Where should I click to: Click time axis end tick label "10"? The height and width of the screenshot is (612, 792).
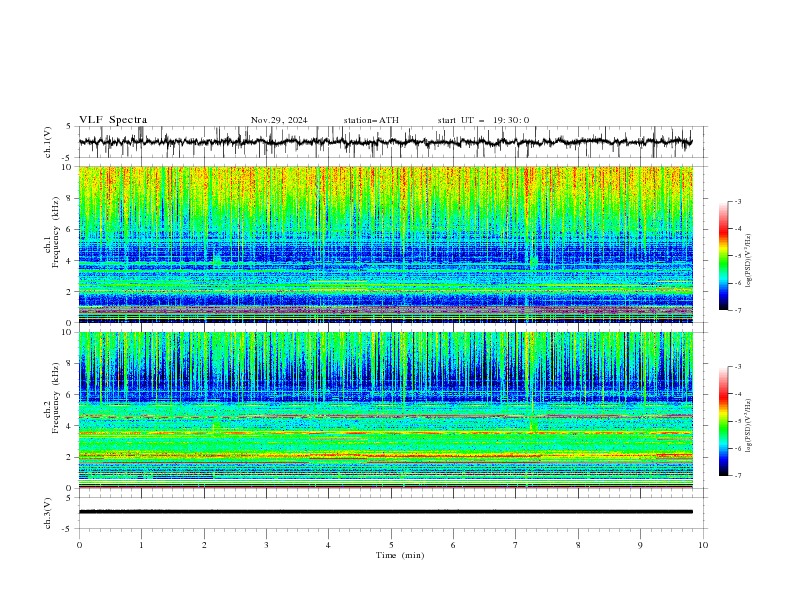pos(703,545)
